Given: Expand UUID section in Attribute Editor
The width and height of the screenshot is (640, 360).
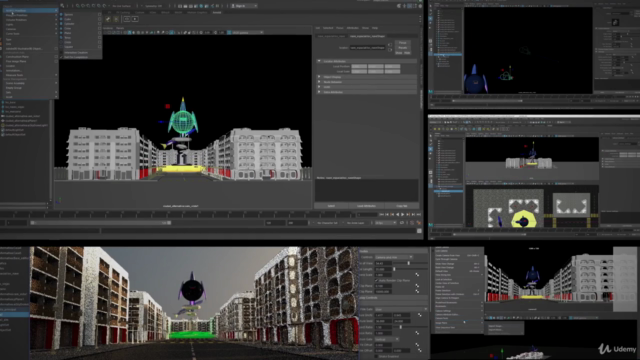Looking at the screenshot, I should click(x=367, y=87).
